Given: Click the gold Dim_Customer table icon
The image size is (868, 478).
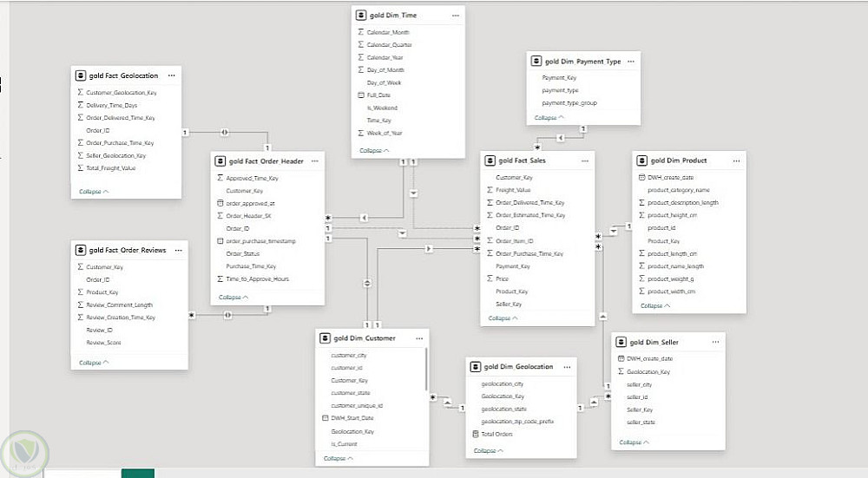Looking at the screenshot, I should tap(325, 338).
